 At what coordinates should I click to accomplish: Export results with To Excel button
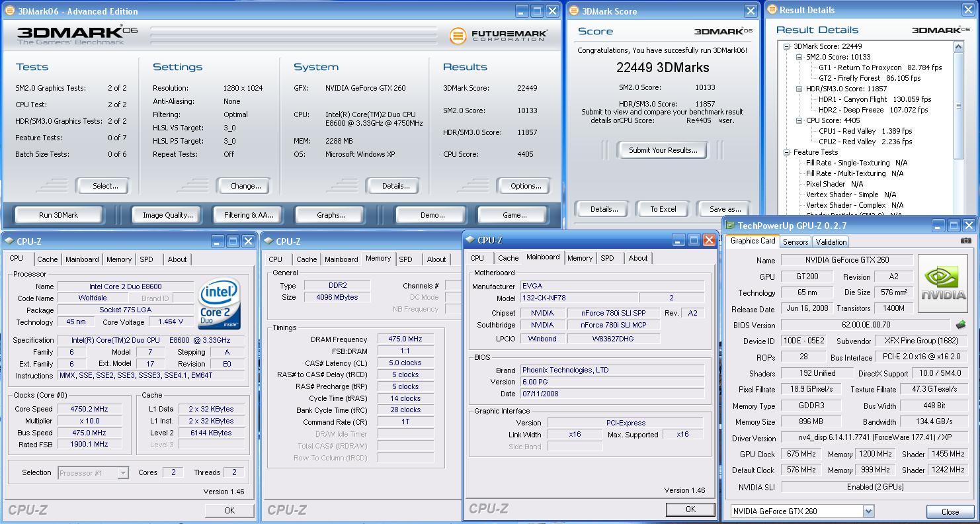(663, 209)
